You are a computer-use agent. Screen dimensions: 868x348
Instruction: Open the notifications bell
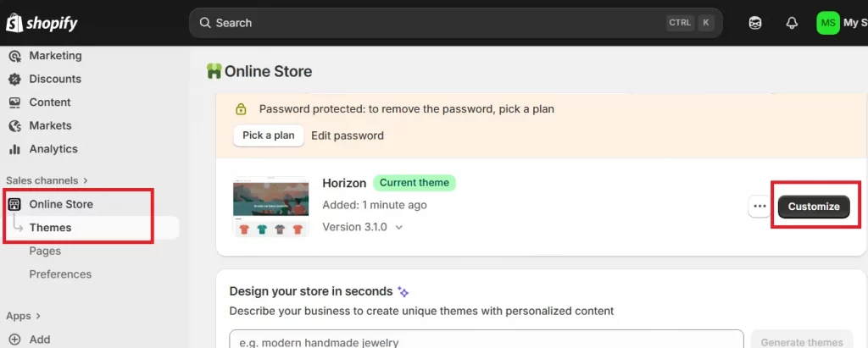click(792, 23)
